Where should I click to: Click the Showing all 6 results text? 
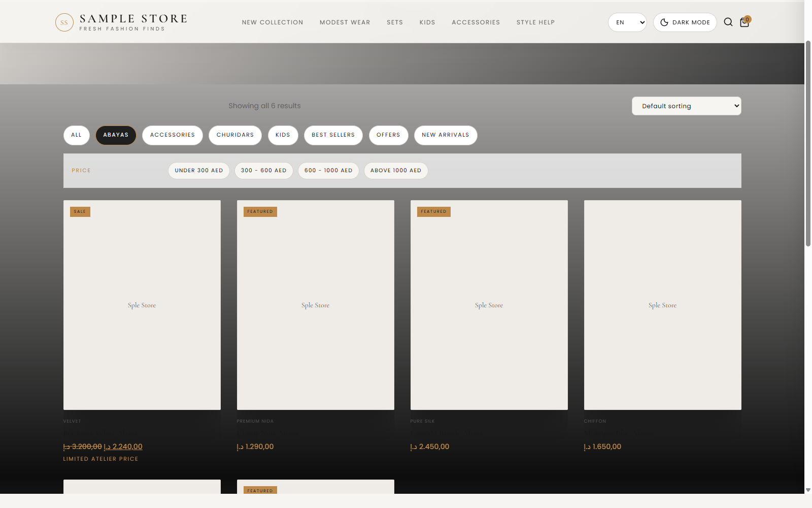[264, 106]
